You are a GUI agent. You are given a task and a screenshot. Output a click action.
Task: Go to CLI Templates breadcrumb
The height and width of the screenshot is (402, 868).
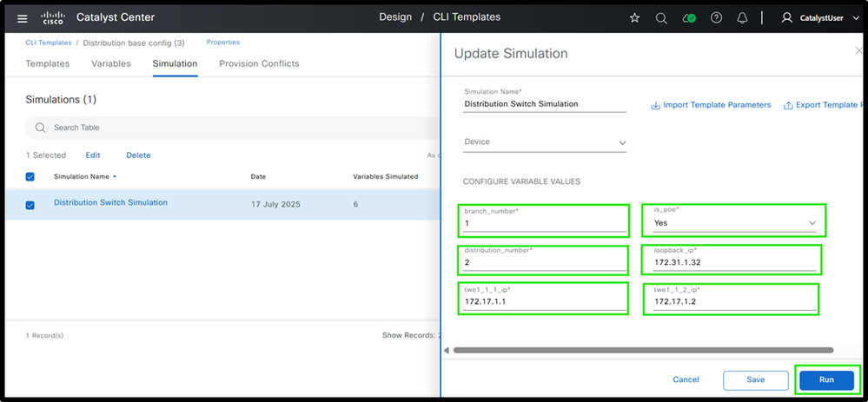[48, 43]
